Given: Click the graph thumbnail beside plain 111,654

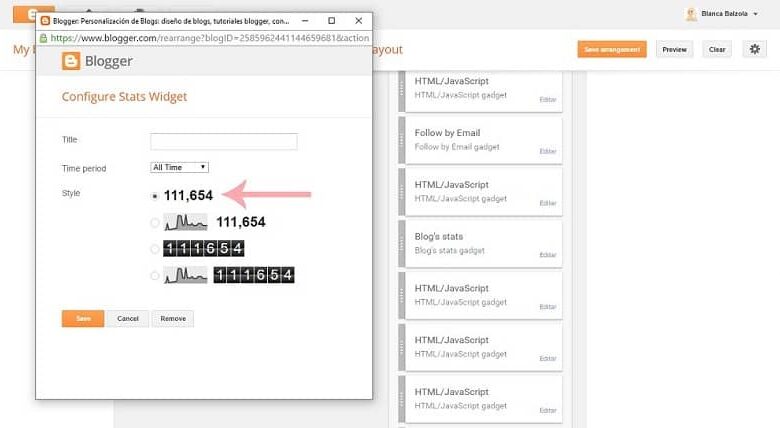Looking at the screenshot, I should pyautogui.click(x=186, y=222).
